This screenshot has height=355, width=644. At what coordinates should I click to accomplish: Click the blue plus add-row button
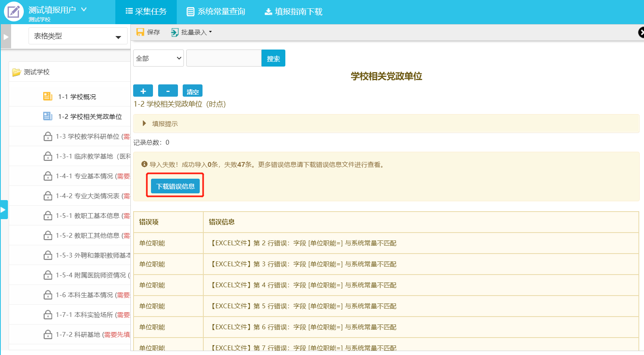(143, 91)
